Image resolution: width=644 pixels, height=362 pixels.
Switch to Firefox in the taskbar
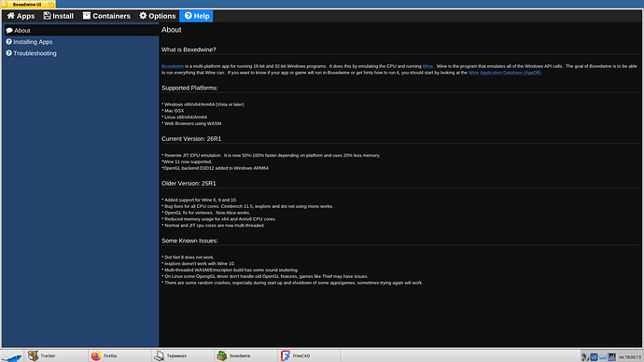[x=119, y=355]
